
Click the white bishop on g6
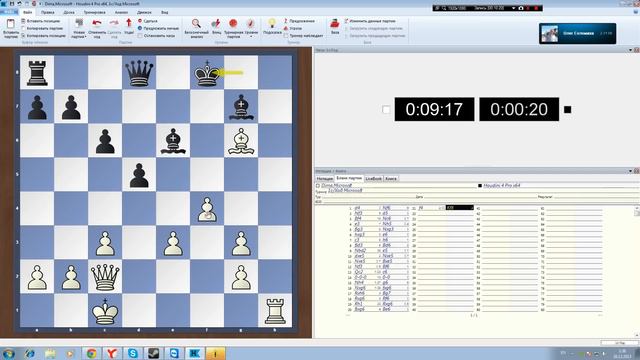[241, 141]
